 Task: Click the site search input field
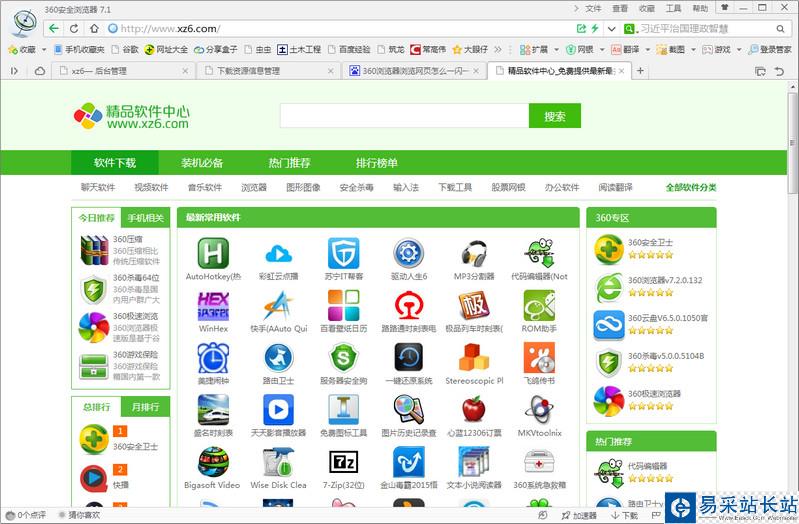click(x=404, y=116)
